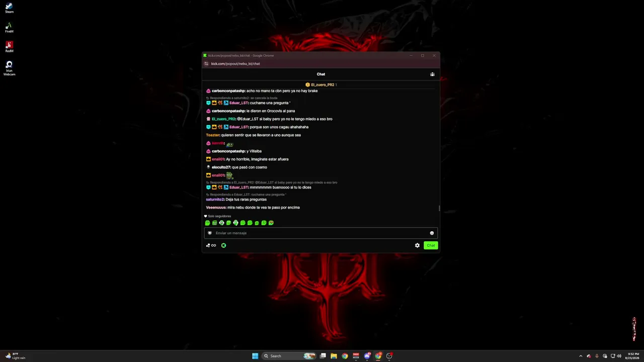Send the heart-eyes emote in quick row
This screenshot has width=644, height=362.
[271, 223]
